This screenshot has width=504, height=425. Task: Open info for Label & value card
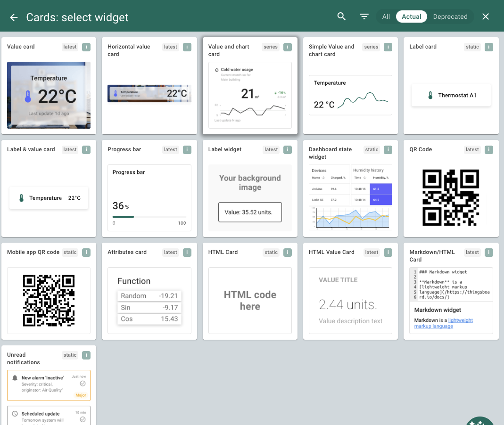pyautogui.click(x=86, y=150)
